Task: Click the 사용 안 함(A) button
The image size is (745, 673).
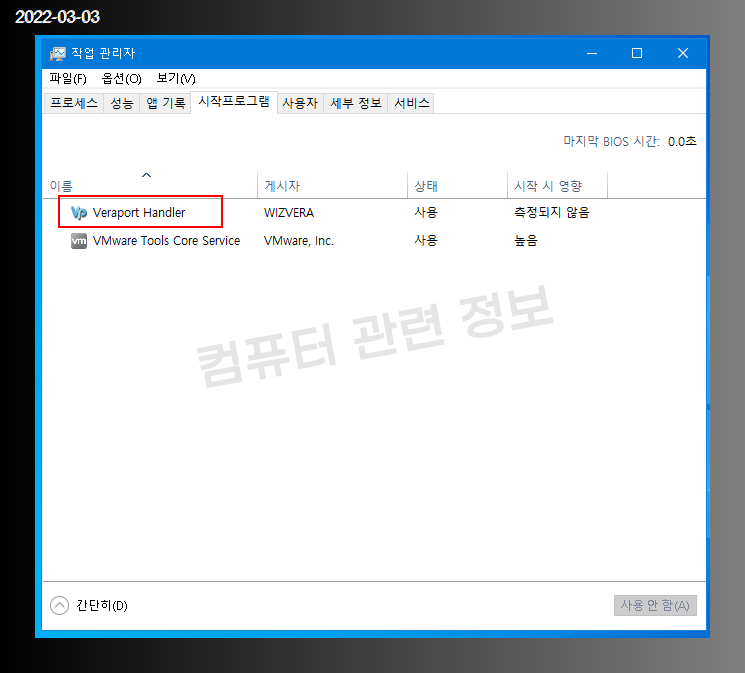Action: [x=655, y=605]
